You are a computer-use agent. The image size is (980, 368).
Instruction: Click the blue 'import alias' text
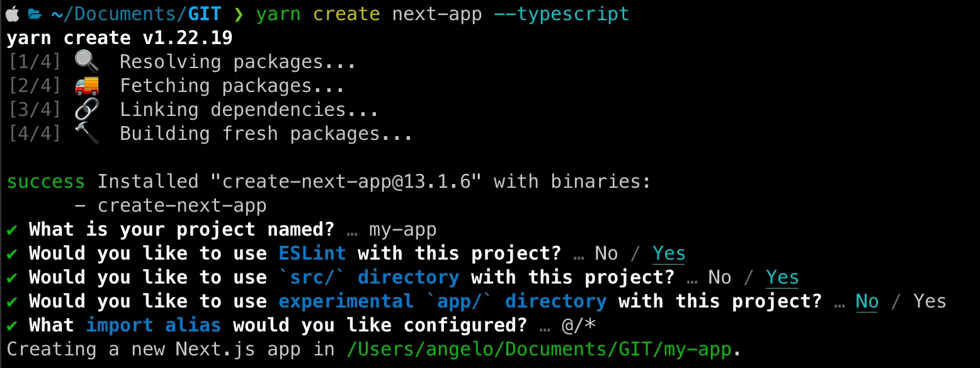(x=154, y=325)
